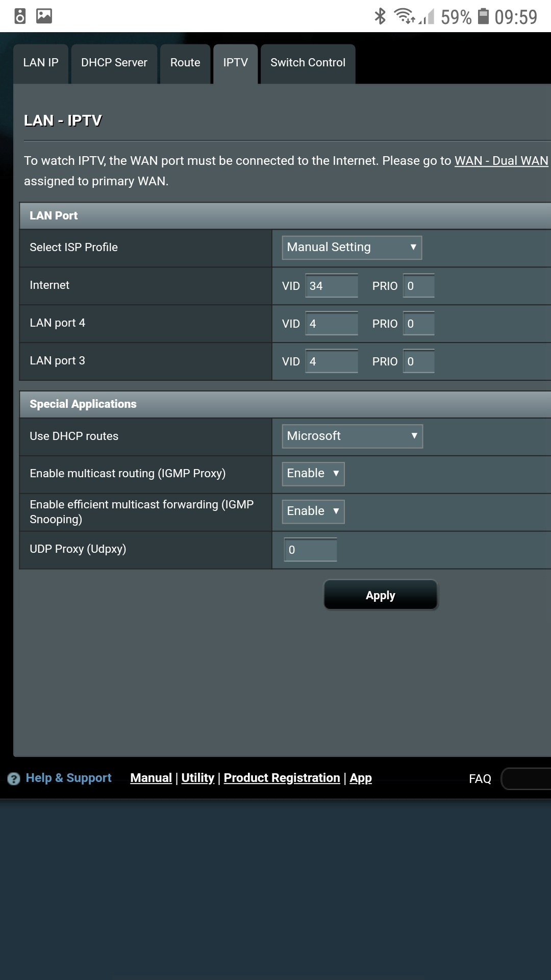Open the App link in footer
The height and width of the screenshot is (980, 551).
(x=361, y=778)
